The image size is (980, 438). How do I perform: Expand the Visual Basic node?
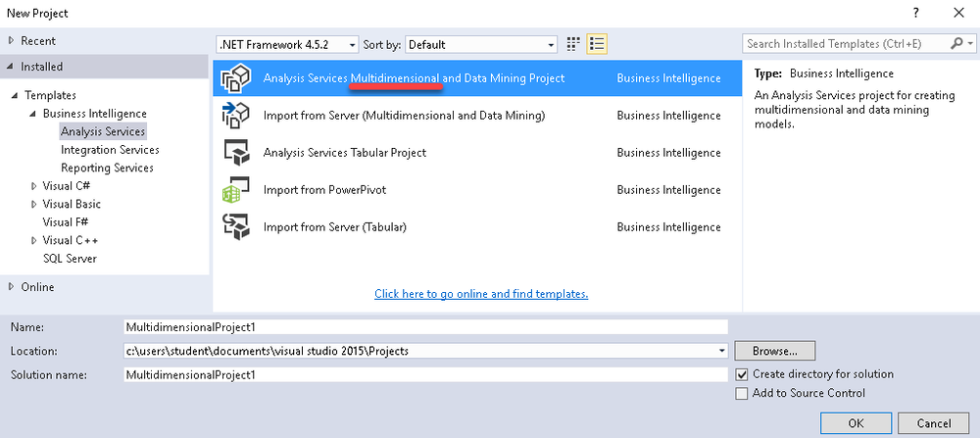click(x=33, y=205)
